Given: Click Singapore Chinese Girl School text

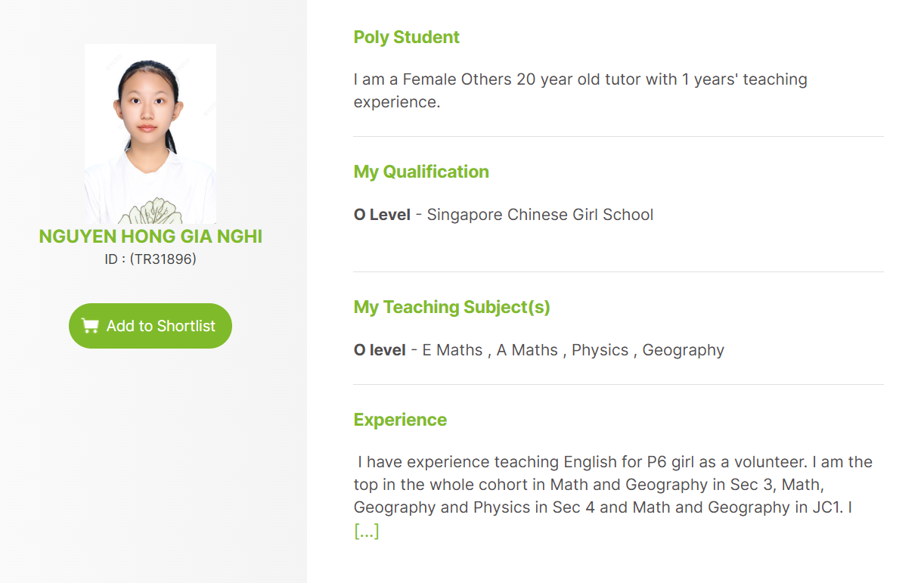Looking at the screenshot, I should tap(540, 215).
